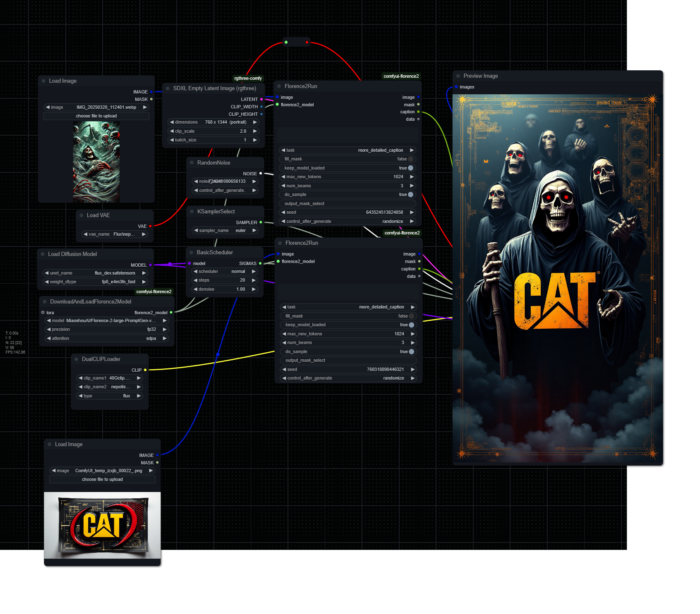Open the Florence-2 model dropdown showing MiaoshouAI
700x614 pixels.
click(x=107, y=321)
